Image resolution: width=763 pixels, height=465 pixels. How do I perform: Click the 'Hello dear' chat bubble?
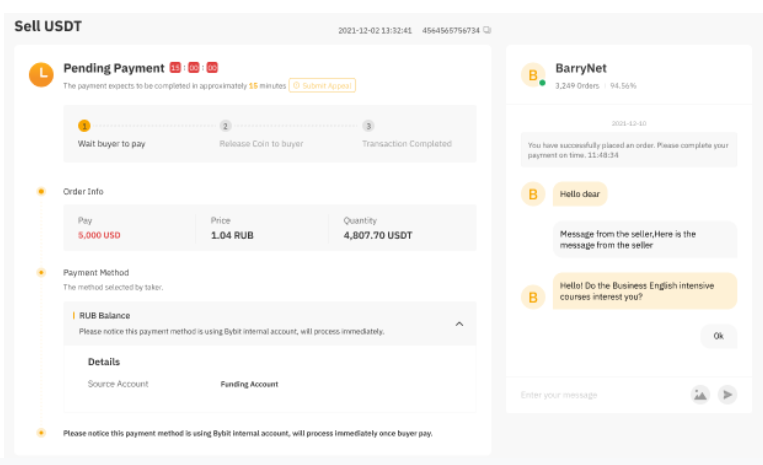click(580, 194)
